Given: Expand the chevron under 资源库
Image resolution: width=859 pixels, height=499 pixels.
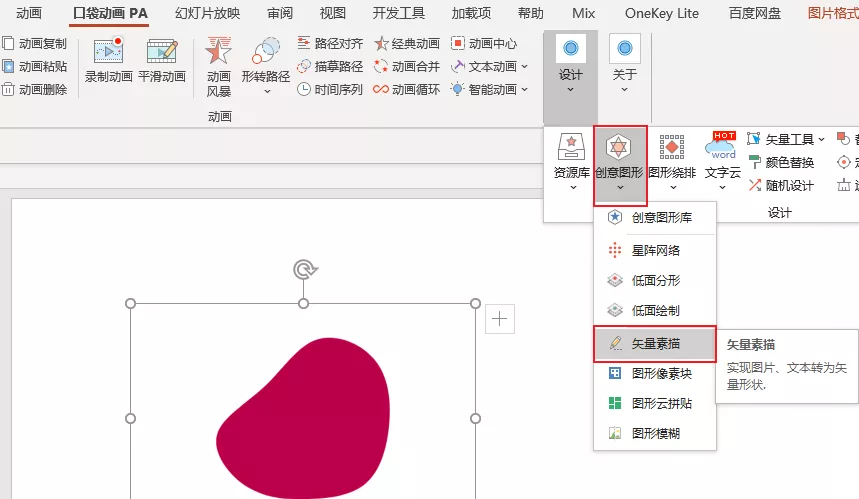Looking at the screenshot, I should pyautogui.click(x=573, y=187).
